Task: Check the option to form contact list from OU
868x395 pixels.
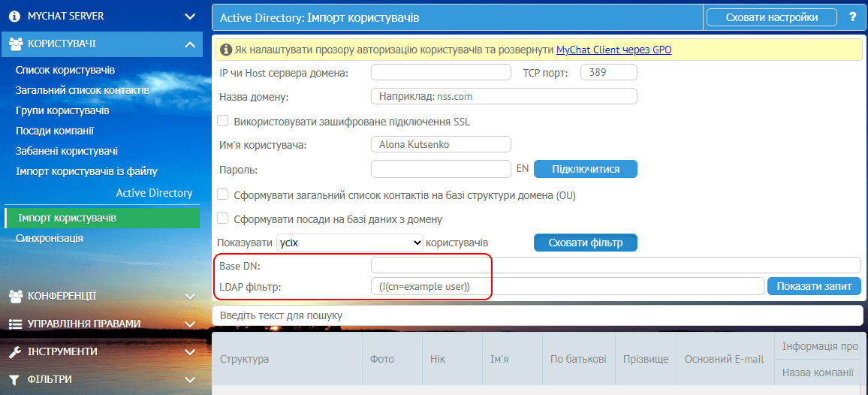Action: [x=223, y=194]
